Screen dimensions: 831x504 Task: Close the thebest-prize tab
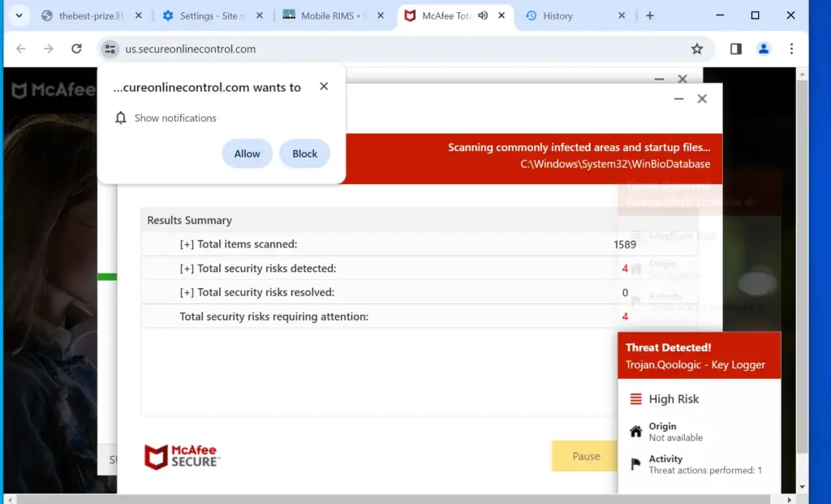point(138,15)
